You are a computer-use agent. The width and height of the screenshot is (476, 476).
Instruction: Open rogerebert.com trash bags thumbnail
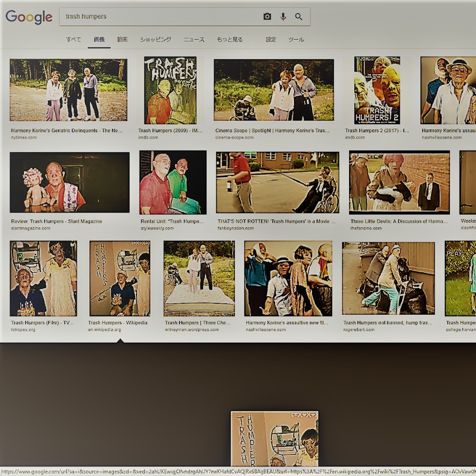tap(388, 278)
